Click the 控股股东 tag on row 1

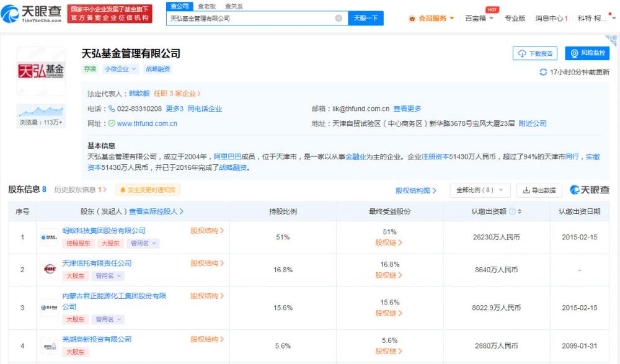point(78,243)
